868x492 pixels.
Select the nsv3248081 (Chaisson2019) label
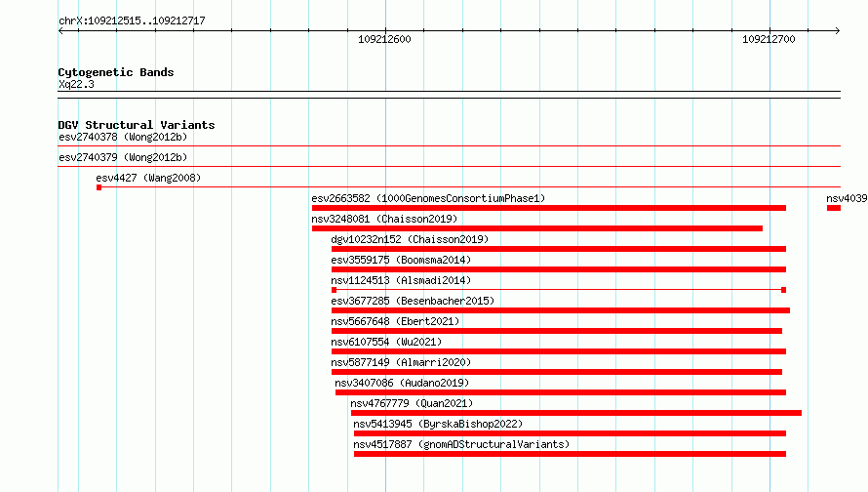[x=384, y=219]
